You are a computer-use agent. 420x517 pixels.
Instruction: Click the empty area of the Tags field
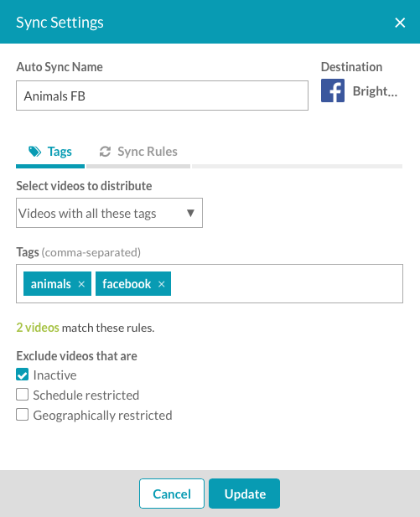coord(287,283)
